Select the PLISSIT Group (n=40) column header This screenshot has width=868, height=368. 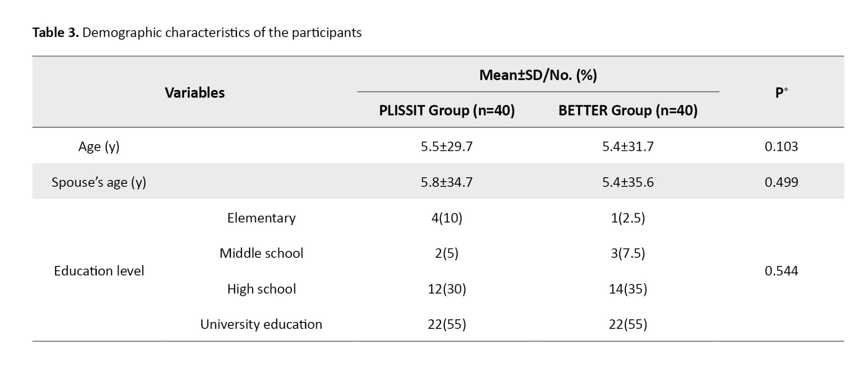(447, 110)
